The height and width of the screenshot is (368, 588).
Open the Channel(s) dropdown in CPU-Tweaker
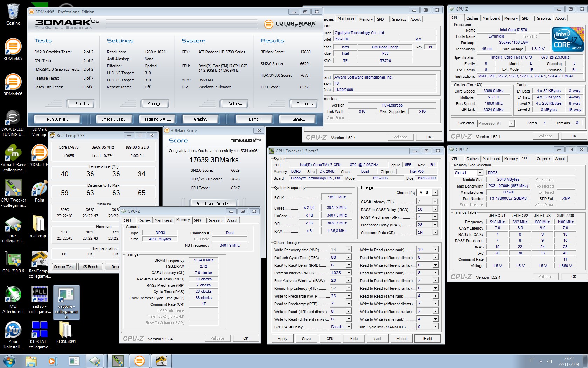click(x=435, y=192)
